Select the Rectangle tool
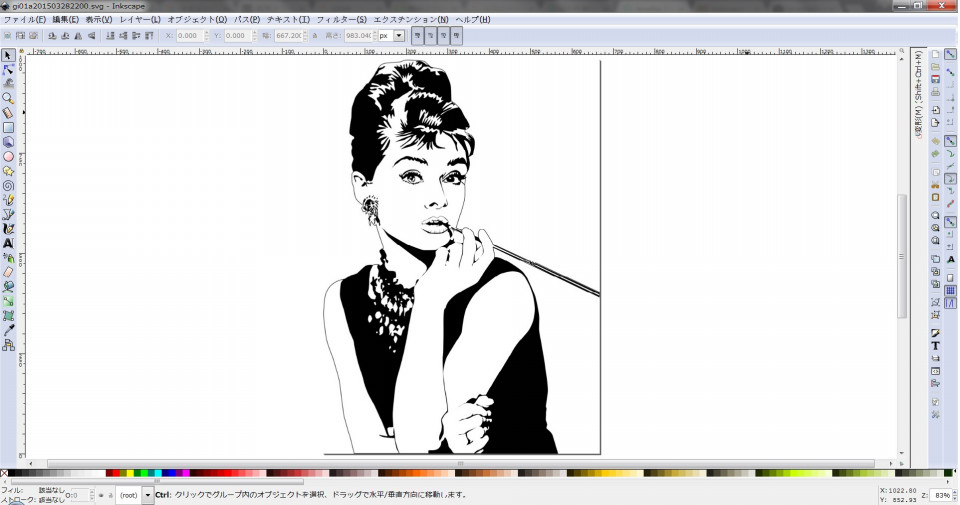The width and height of the screenshot is (960, 505). [8, 127]
